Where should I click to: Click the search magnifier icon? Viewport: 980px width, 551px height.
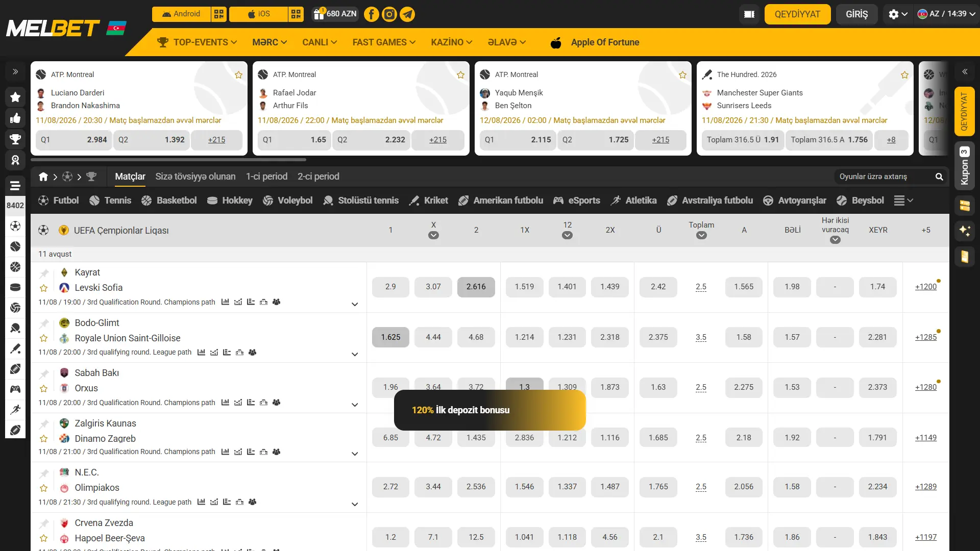(x=939, y=177)
